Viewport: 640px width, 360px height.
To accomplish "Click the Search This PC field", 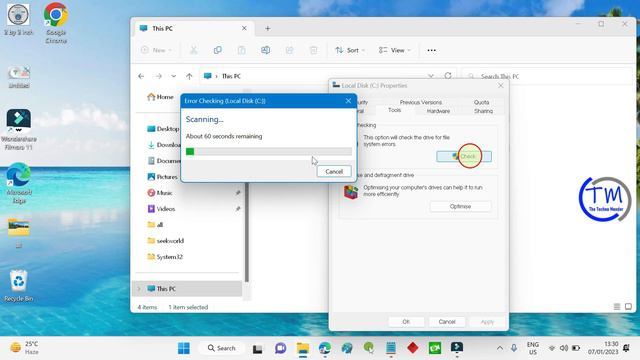I will 547,76.
